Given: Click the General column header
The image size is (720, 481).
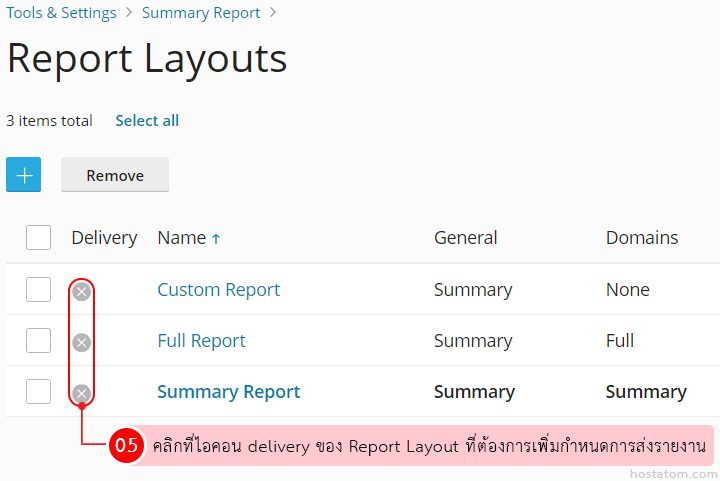Looking at the screenshot, I should click(465, 238).
